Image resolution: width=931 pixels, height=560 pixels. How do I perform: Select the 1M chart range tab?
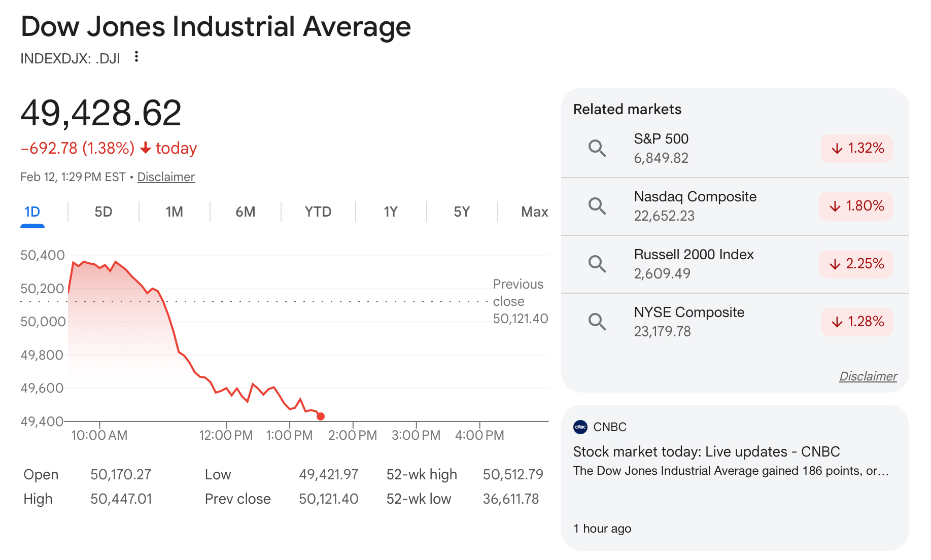point(174,212)
